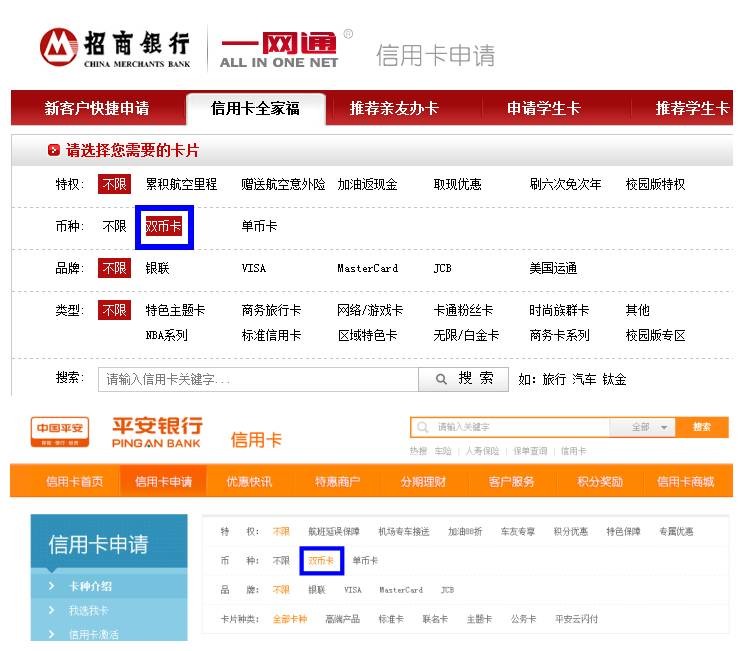Screen dimensions: 743x651
Task: Click the 车险 hot search link
Action: click(x=443, y=451)
